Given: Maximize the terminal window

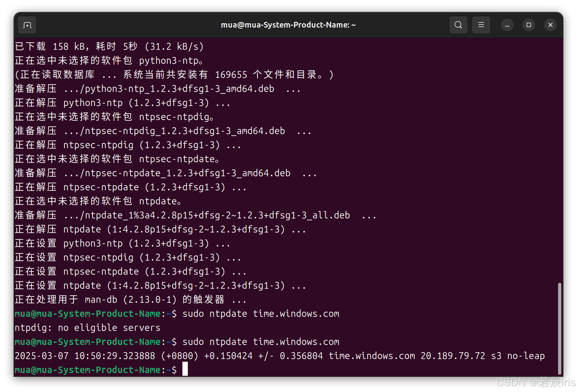Looking at the screenshot, I should [529, 25].
